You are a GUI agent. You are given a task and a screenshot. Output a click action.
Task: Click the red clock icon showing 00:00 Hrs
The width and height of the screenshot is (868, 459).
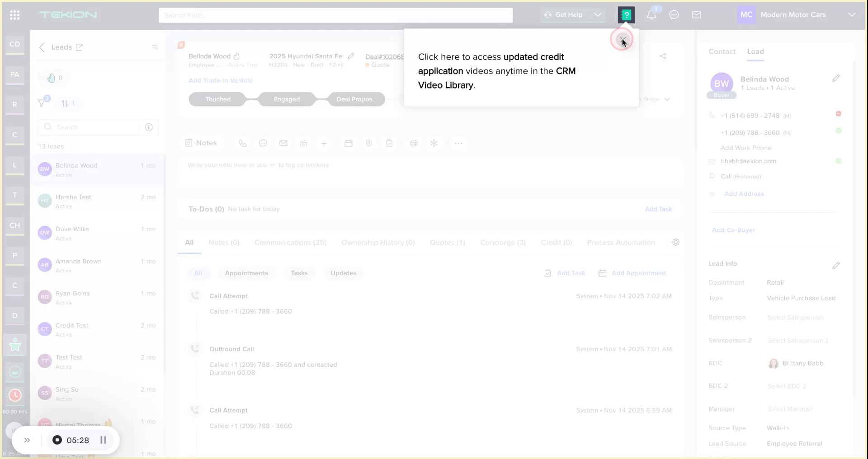tap(14, 395)
